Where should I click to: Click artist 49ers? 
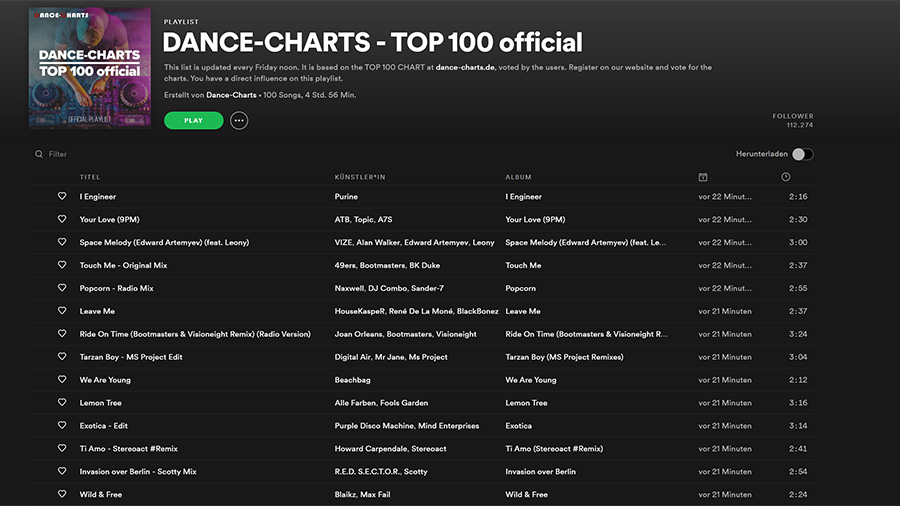coord(345,266)
